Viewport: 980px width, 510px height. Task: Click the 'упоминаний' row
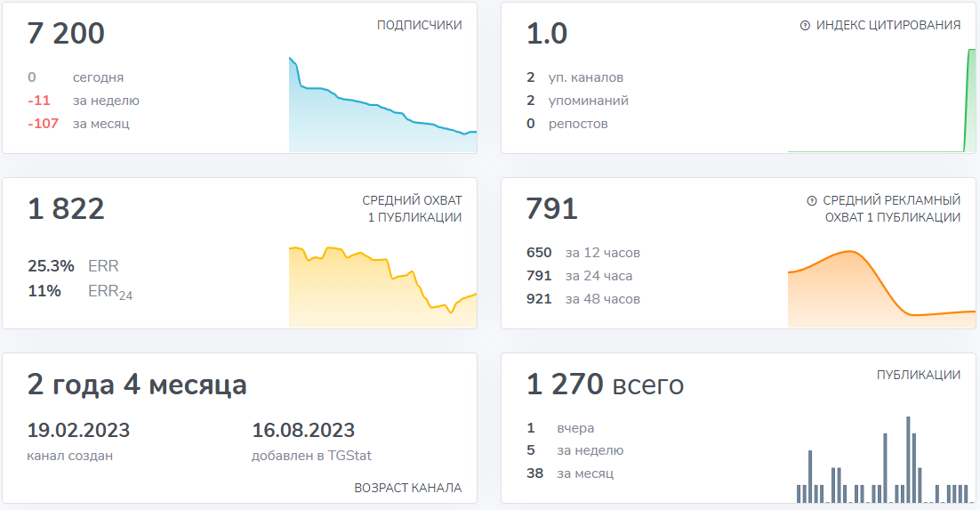click(x=577, y=100)
